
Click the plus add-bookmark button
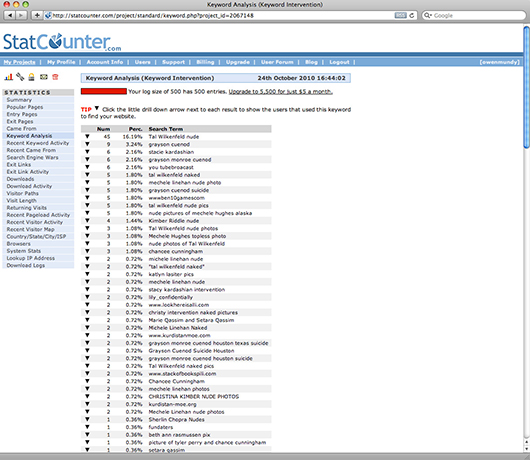[x=37, y=15]
